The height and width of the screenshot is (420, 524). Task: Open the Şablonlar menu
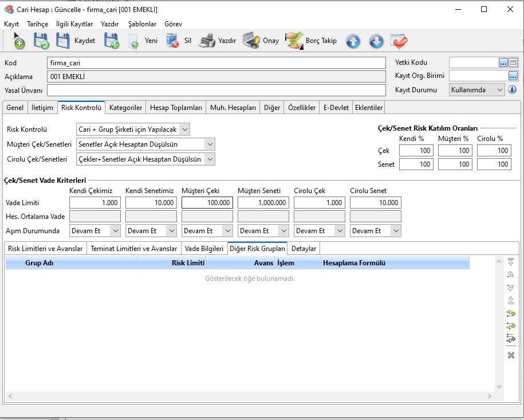click(142, 24)
